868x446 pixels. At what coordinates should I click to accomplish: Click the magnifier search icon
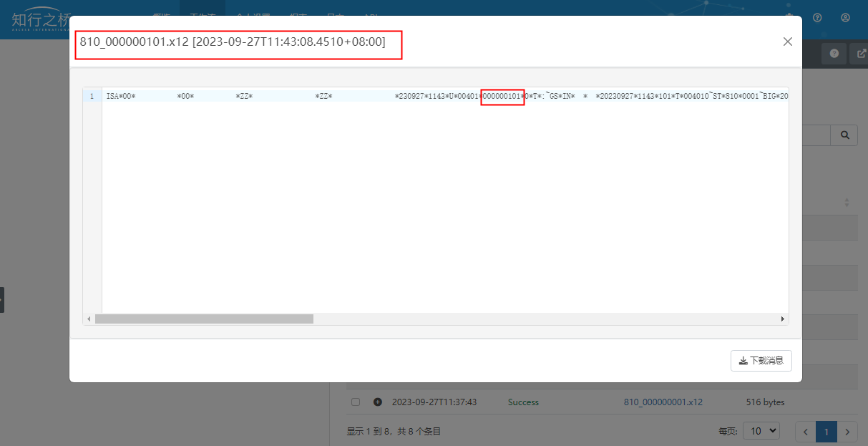coord(844,135)
